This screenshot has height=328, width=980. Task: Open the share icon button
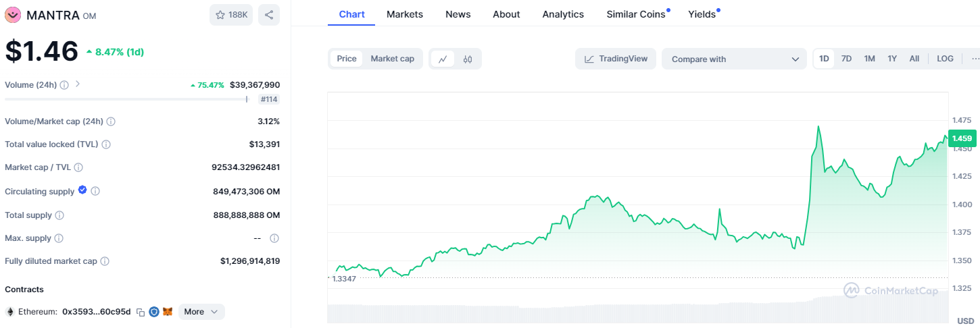pyautogui.click(x=269, y=15)
